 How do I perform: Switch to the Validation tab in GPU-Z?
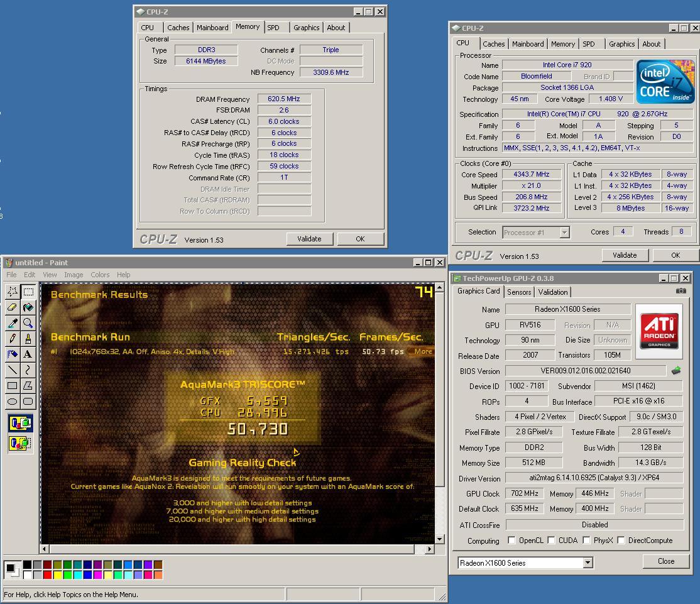tap(553, 292)
